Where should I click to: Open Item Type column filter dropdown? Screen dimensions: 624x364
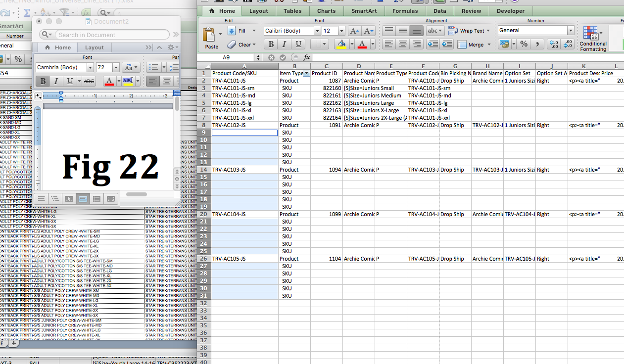[x=306, y=73]
